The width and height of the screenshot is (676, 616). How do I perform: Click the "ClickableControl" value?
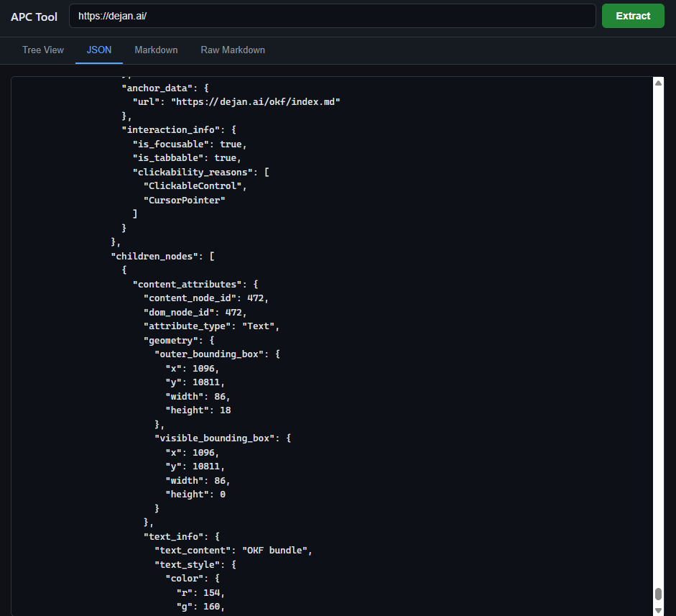click(x=193, y=186)
